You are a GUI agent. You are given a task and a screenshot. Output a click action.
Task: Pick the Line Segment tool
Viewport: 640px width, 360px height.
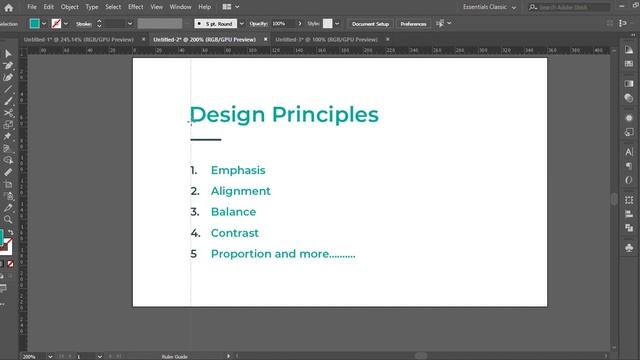[8, 89]
